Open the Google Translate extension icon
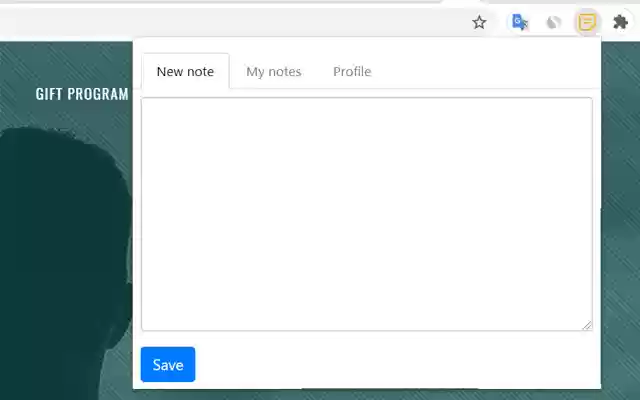Image resolution: width=640 pixels, height=400 pixels. (520, 22)
